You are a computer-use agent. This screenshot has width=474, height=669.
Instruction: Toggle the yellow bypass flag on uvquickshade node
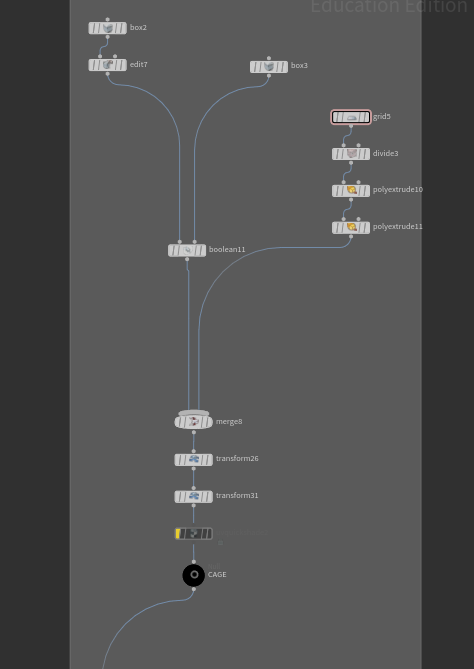coord(178,534)
